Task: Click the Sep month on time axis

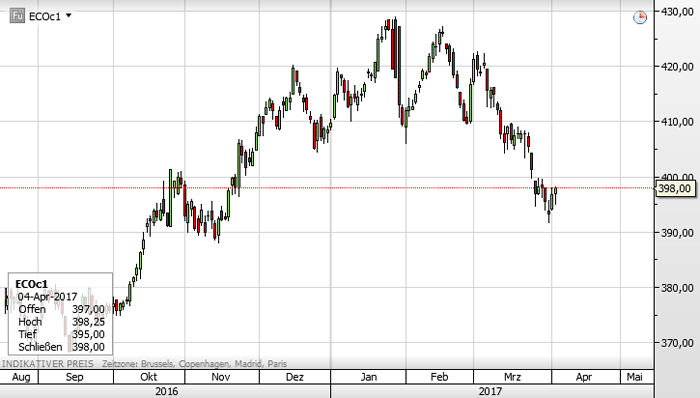Action: click(75, 377)
